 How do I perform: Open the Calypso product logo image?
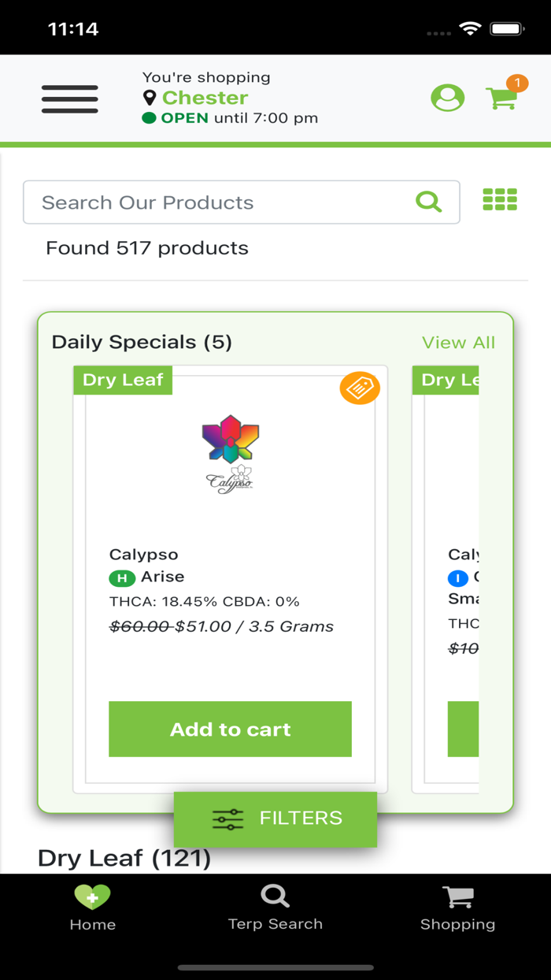click(x=230, y=455)
